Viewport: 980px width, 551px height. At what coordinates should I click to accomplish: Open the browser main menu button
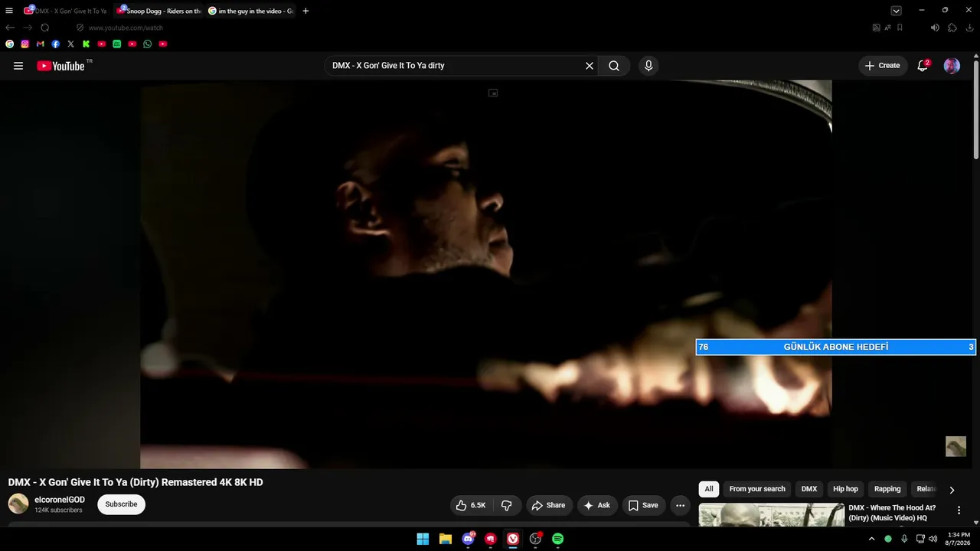(x=9, y=11)
